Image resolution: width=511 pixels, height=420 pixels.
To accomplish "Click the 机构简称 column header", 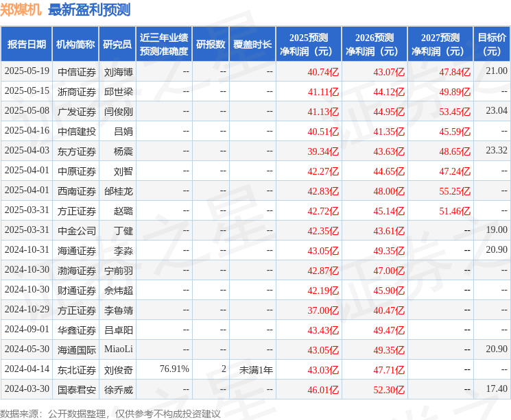I will [x=75, y=45].
